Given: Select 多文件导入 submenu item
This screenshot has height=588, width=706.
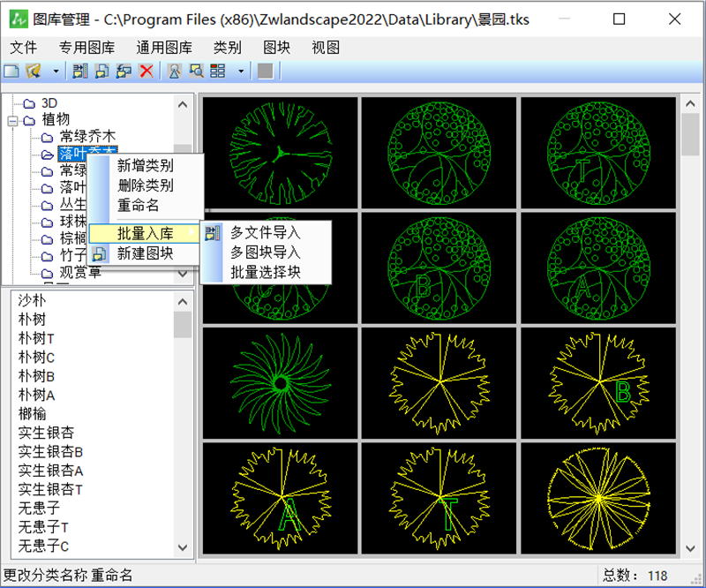Looking at the screenshot, I should click(x=266, y=232).
